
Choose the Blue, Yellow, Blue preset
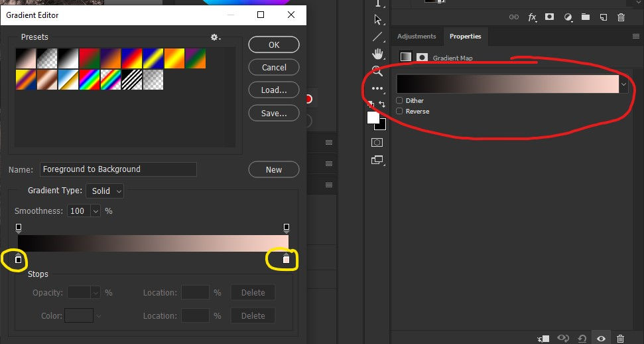(153, 58)
